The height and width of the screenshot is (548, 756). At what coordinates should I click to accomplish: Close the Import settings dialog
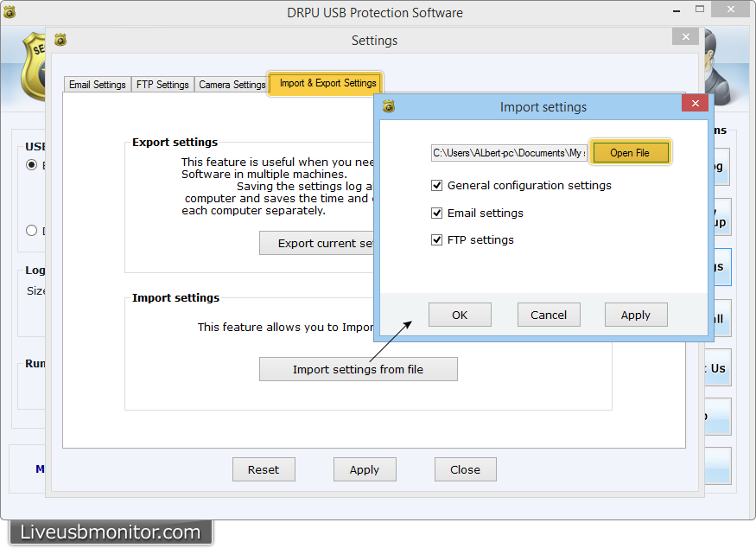[695, 103]
